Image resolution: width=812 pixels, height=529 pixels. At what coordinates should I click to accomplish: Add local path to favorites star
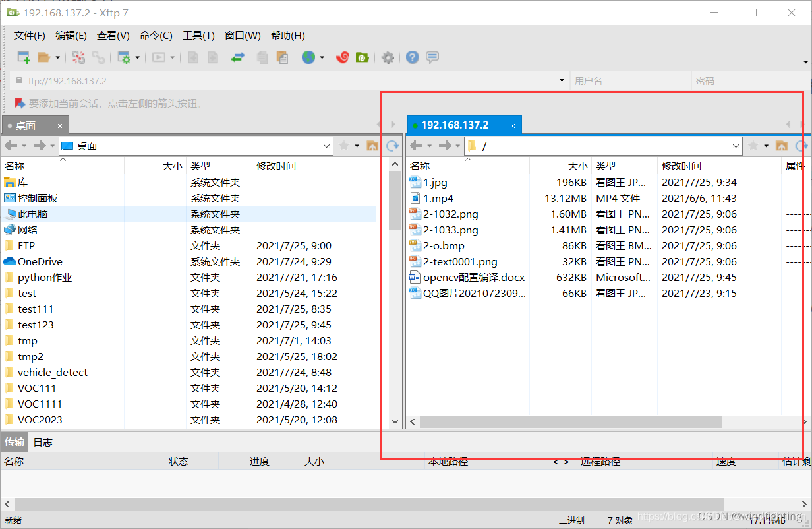click(344, 146)
